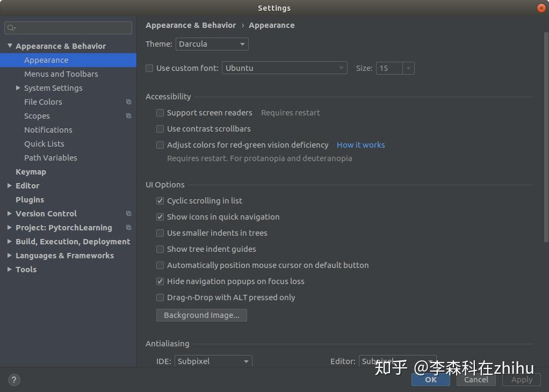The height and width of the screenshot is (392, 549).
Task: Click the project-level icon next to Scopes
Action: click(x=128, y=116)
